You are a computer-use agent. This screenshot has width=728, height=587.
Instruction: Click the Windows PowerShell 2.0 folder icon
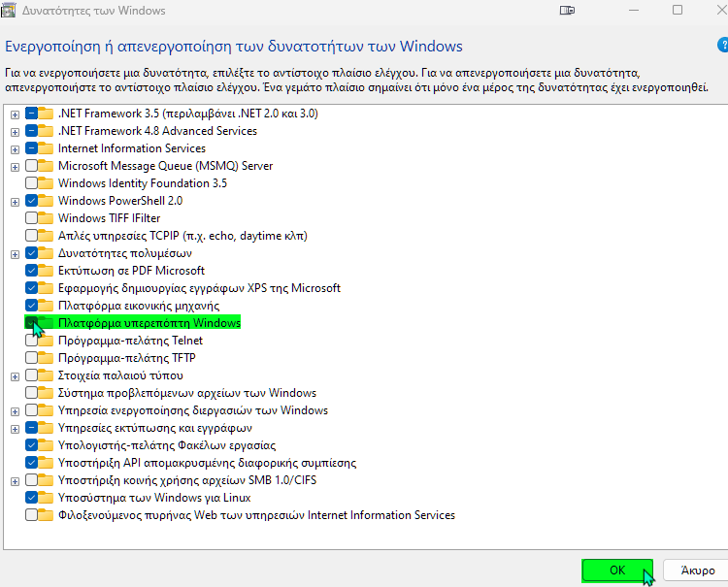pos(45,201)
